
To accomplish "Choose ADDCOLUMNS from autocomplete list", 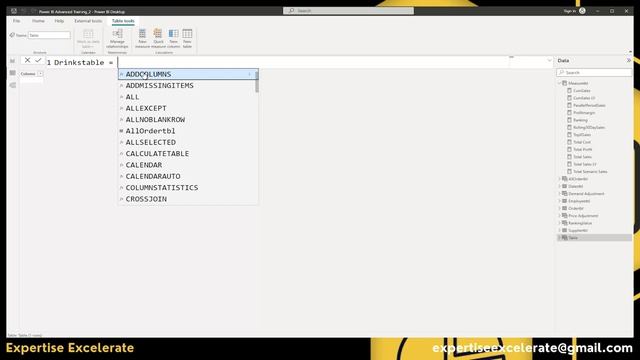I will coord(188,74).
